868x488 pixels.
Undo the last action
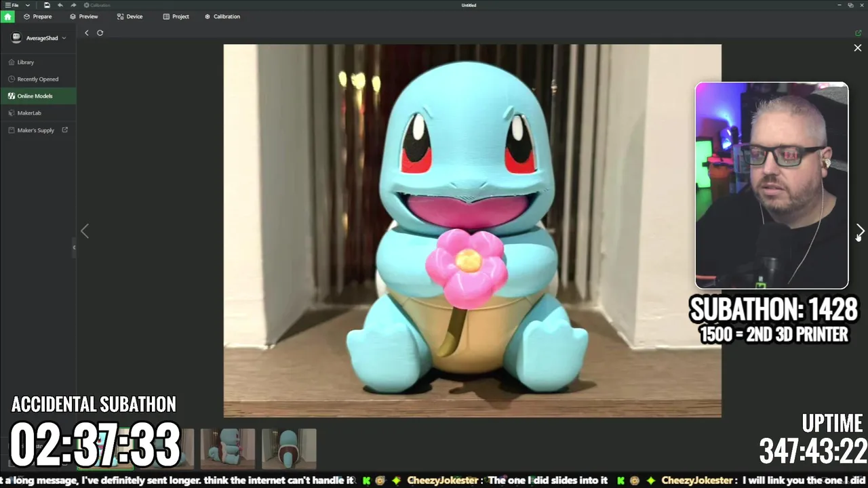(x=60, y=5)
